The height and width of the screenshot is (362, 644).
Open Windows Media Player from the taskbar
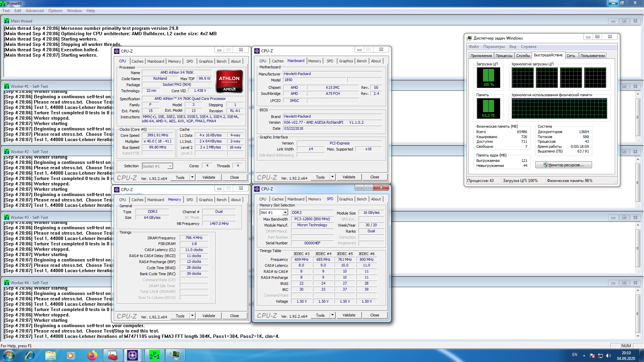pos(70,355)
